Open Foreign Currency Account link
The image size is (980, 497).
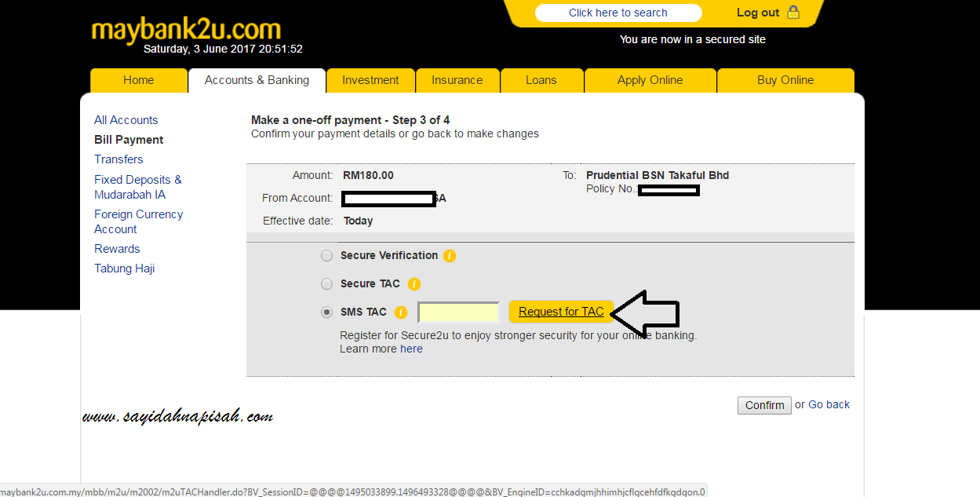click(x=138, y=221)
